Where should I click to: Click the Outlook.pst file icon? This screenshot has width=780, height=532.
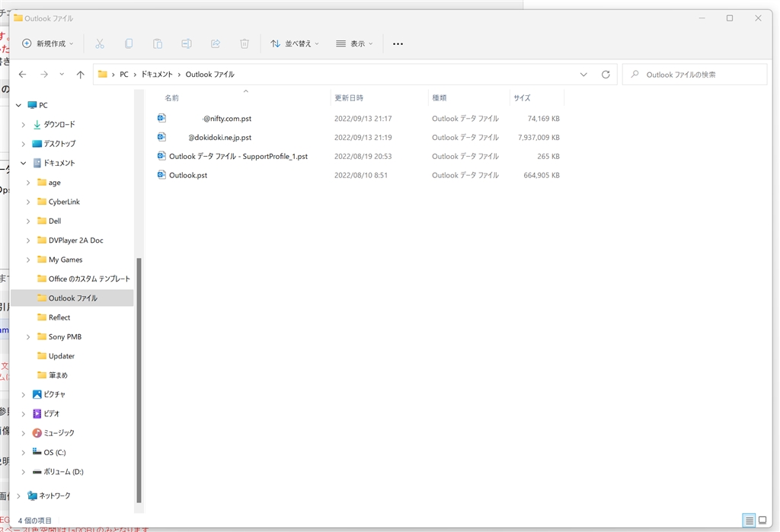point(161,175)
